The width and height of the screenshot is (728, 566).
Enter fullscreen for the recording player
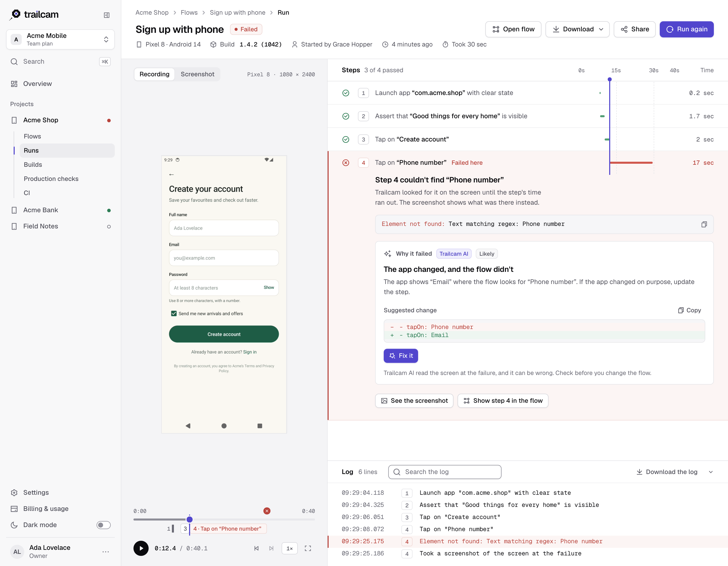tap(308, 548)
